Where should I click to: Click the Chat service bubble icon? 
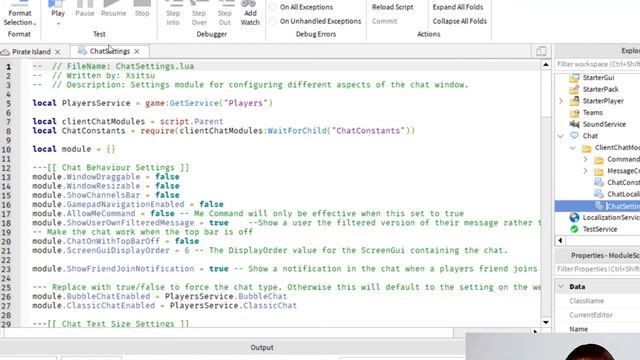pos(574,136)
